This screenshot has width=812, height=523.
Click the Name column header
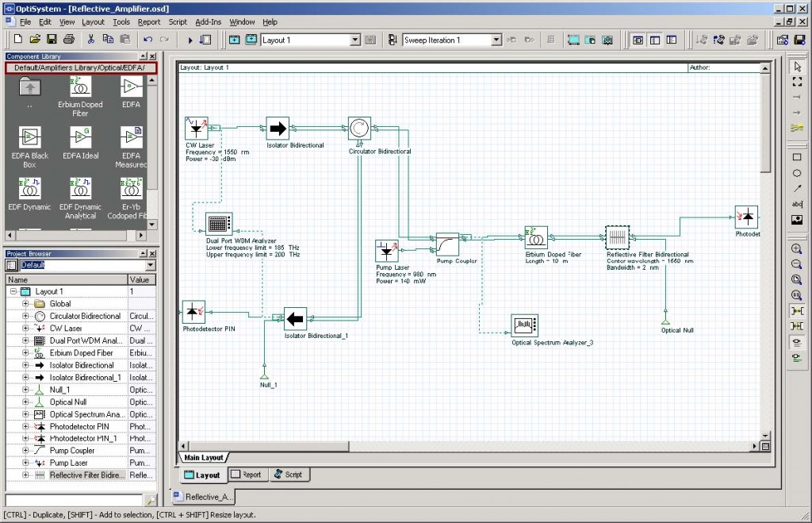[67, 279]
